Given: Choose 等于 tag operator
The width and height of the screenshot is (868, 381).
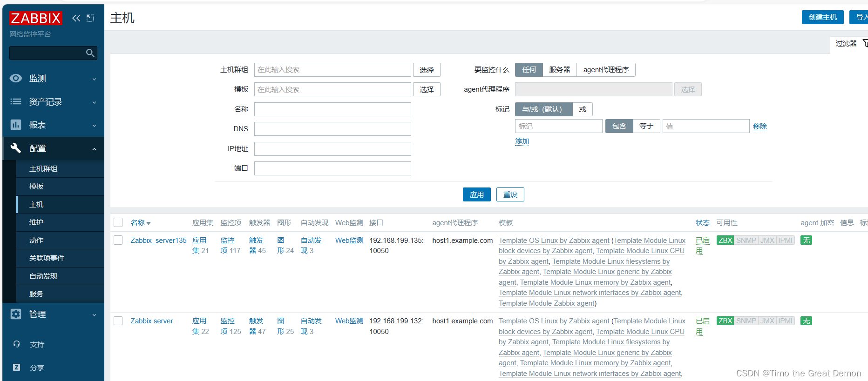Looking at the screenshot, I should point(646,126).
